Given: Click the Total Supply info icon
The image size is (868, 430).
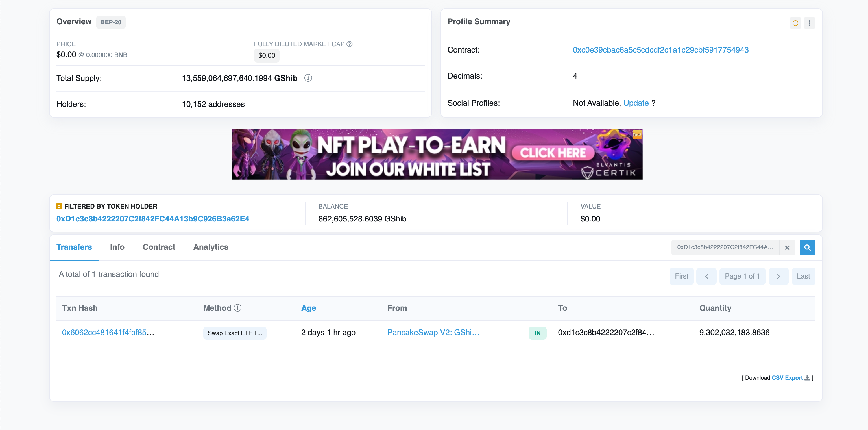Looking at the screenshot, I should coord(308,78).
